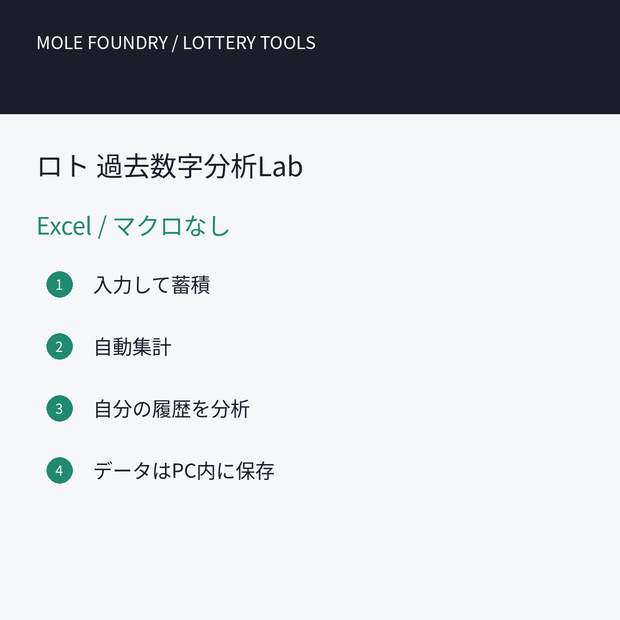Click the データはPC内に保存 item text
The height and width of the screenshot is (620, 620).
pos(184,471)
